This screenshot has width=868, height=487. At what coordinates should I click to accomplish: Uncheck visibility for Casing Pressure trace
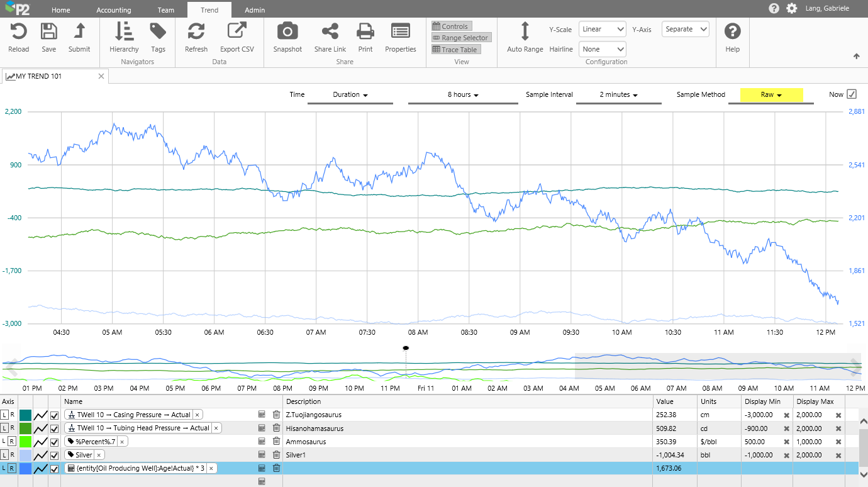click(x=54, y=415)
